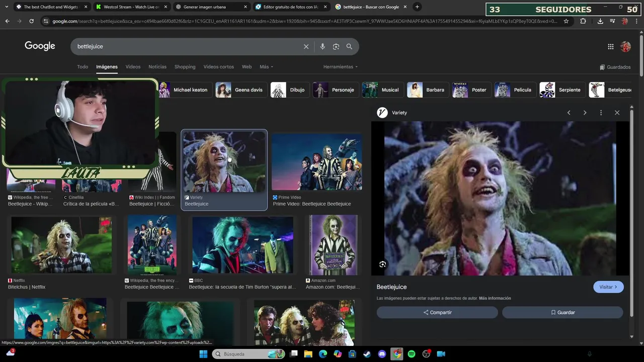The width and height of the screenshot is (644, 362).
Task: Open Chrome extensions puzzle icon
Action: 583,21
